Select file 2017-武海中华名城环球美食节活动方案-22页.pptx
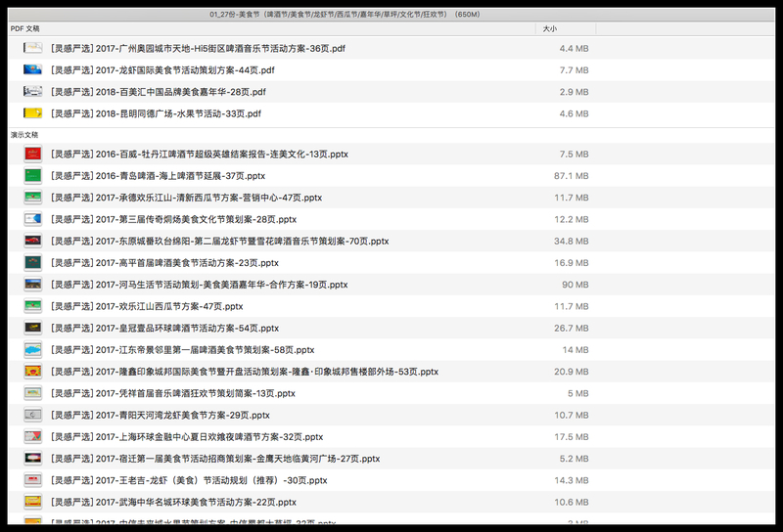 [x=174, y=502]
